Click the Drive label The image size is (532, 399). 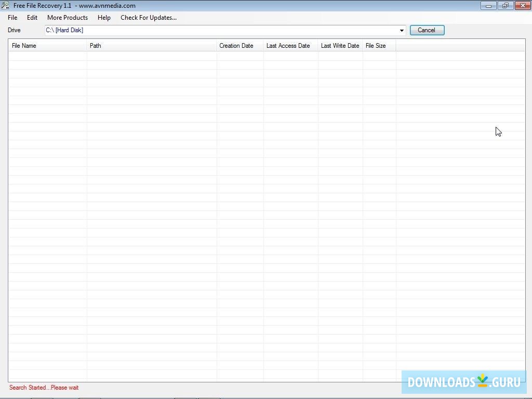point(14,30)
